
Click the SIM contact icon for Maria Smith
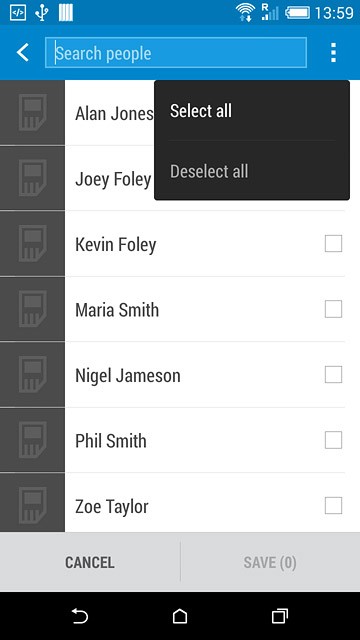pyautogui.click(x=32, y=309)
